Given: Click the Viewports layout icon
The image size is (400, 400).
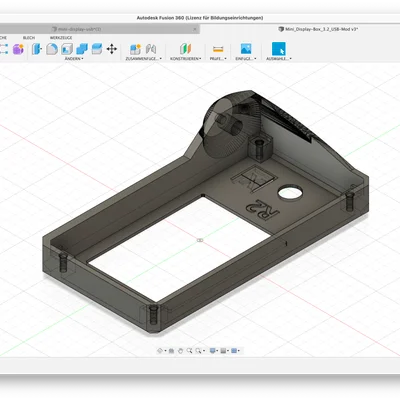Looking at the screenshot, I should pyautogui.click(x=234, y=351).
